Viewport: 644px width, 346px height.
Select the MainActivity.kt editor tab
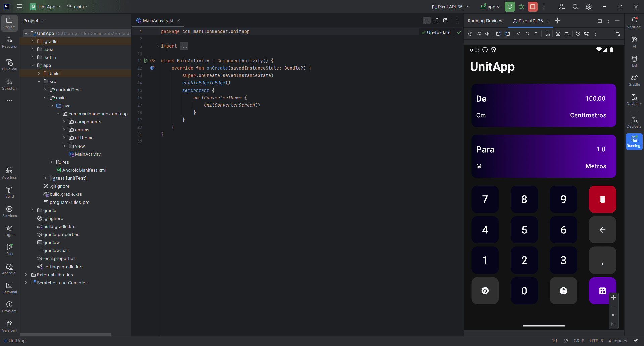[x=158, y=21]
